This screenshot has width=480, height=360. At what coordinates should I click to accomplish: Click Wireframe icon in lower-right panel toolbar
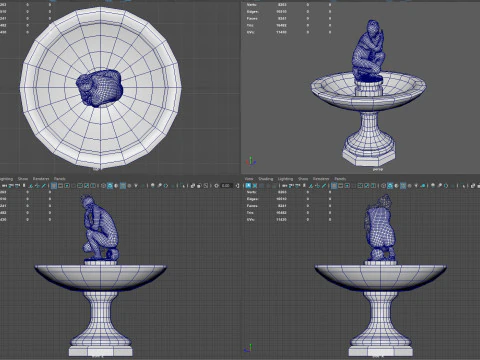383,186
